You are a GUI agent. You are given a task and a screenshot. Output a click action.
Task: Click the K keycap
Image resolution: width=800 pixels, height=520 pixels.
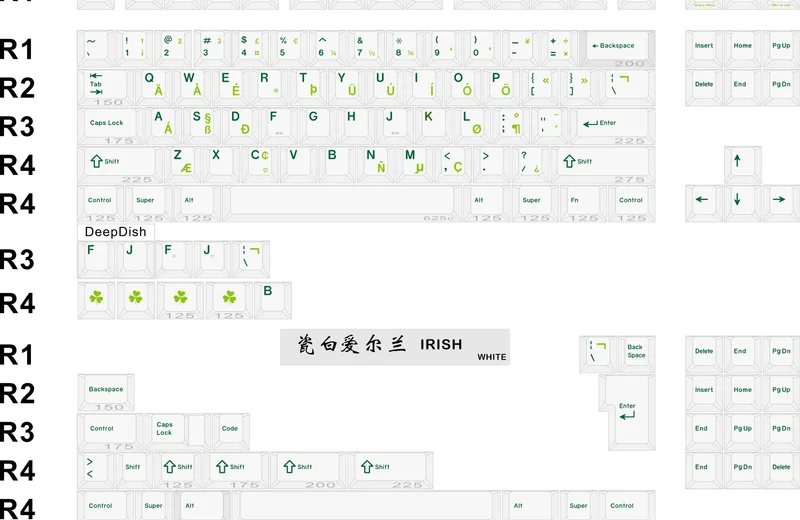click(x=434, y=126)
